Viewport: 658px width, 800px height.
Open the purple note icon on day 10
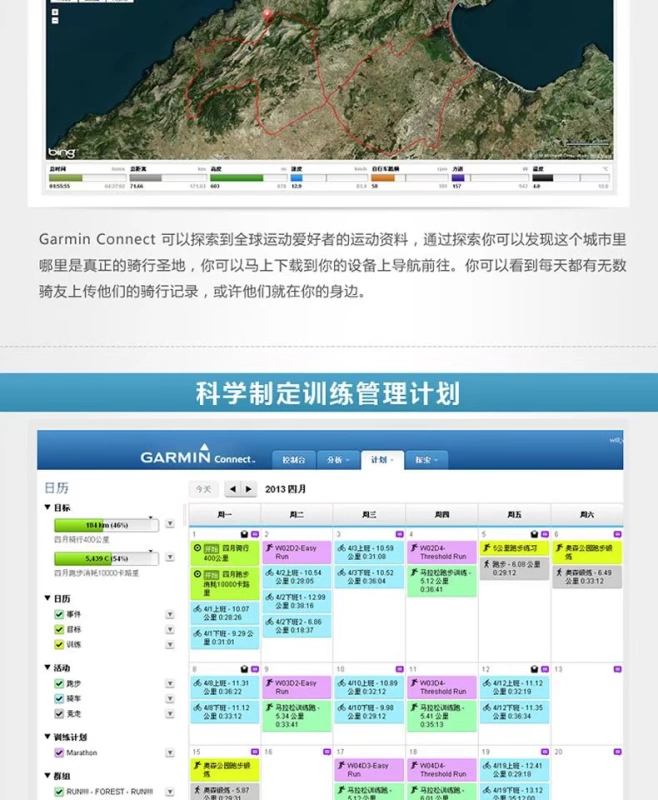pyautogui.click(x=399, y=669)
